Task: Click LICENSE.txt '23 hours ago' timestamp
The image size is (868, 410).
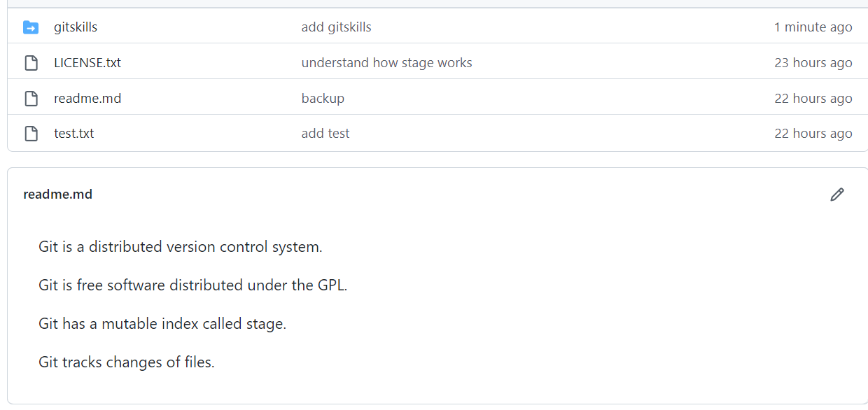Action: 813,63
